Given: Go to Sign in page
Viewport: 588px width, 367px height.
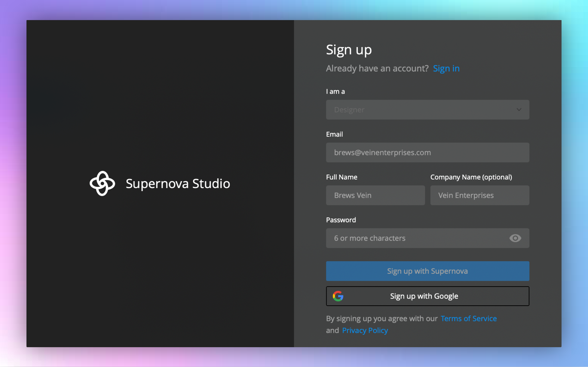Looking at the screenshot, I should point(446,68).
